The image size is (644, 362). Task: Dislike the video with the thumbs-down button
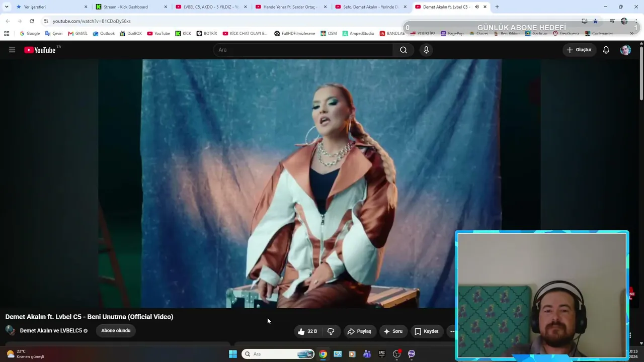(x=331, y=331)
